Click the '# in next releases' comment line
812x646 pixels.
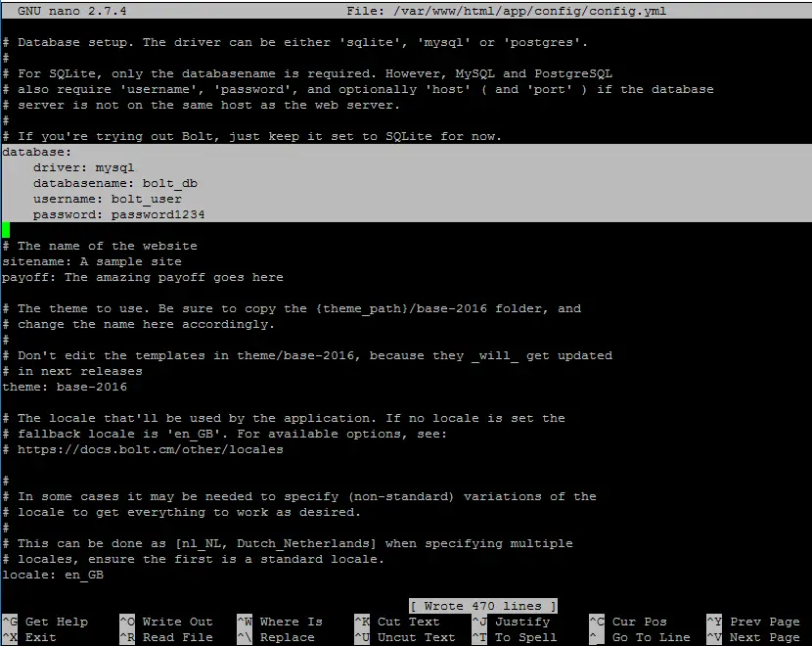coord(72,371)
